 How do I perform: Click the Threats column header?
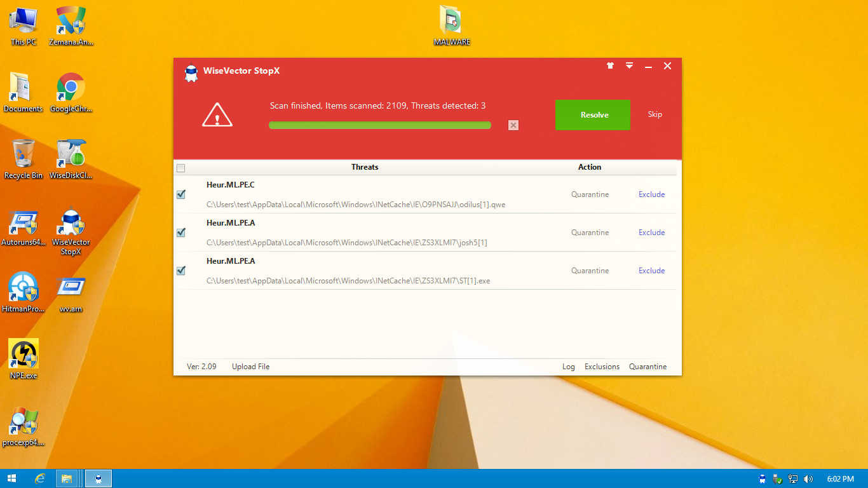tap(365, 167)
